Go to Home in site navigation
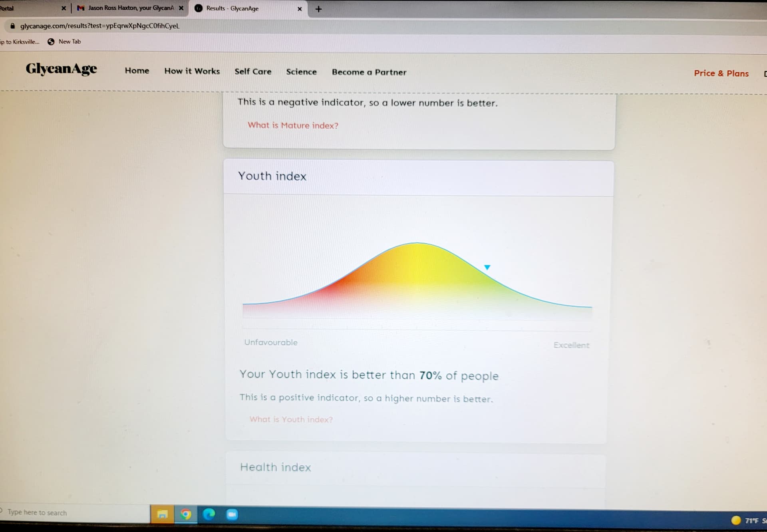The height and width of the screenshot is (532, 767). pyautogui.click(x=137, y=71)
